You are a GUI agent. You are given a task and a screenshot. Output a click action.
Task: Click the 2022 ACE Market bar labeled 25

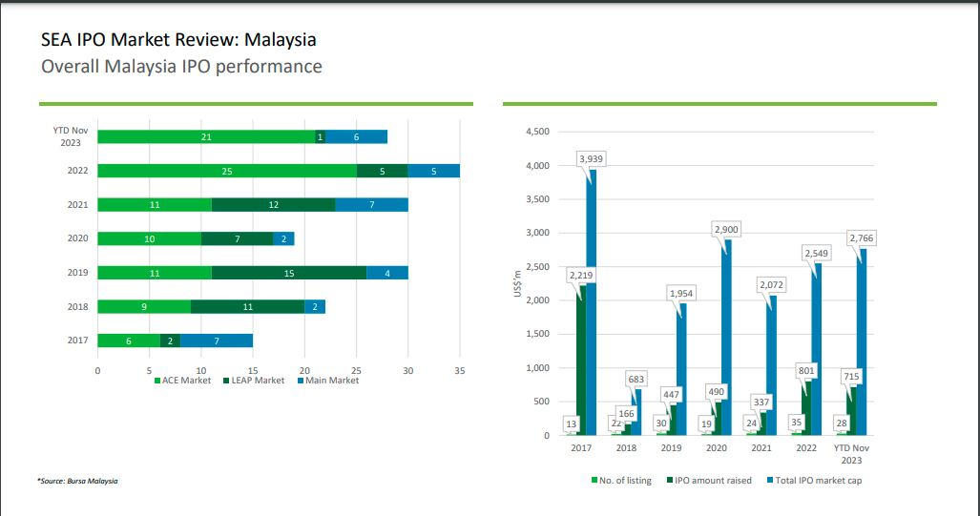[x=226, y=171]
